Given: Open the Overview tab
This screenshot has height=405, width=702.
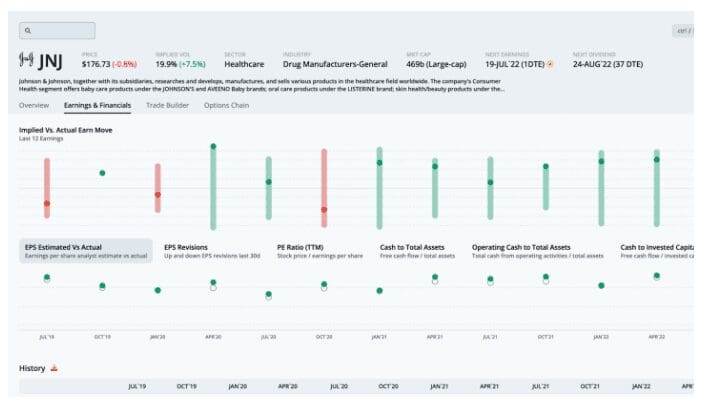Looking at the screenshot, I should click(x=34, y=105).
